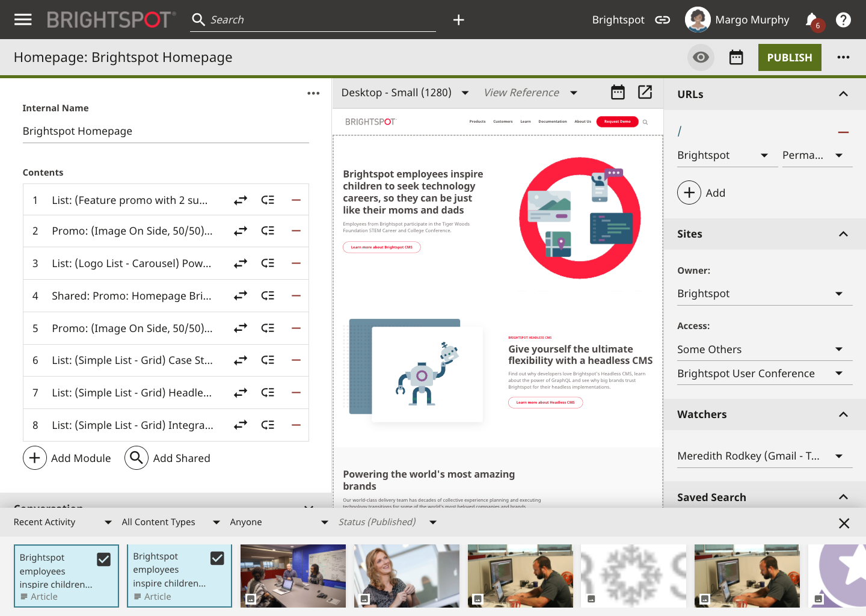Click indent list icon on row 5 Promo
This screenshot has width=866, height=616.
coord(268,328)
